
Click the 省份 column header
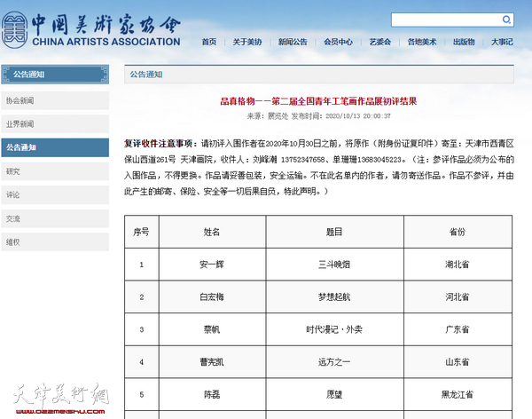pyautogui.click(x=458, y=232)
